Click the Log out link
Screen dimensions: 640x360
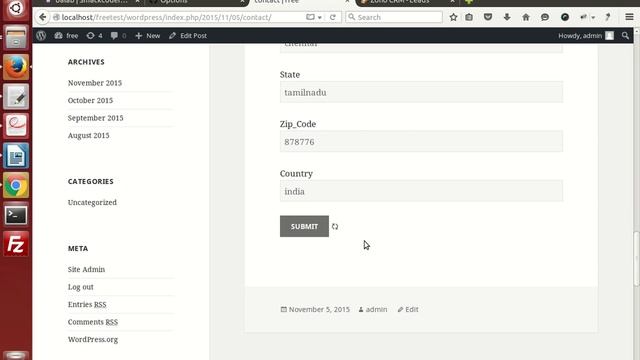pos(80,287)
